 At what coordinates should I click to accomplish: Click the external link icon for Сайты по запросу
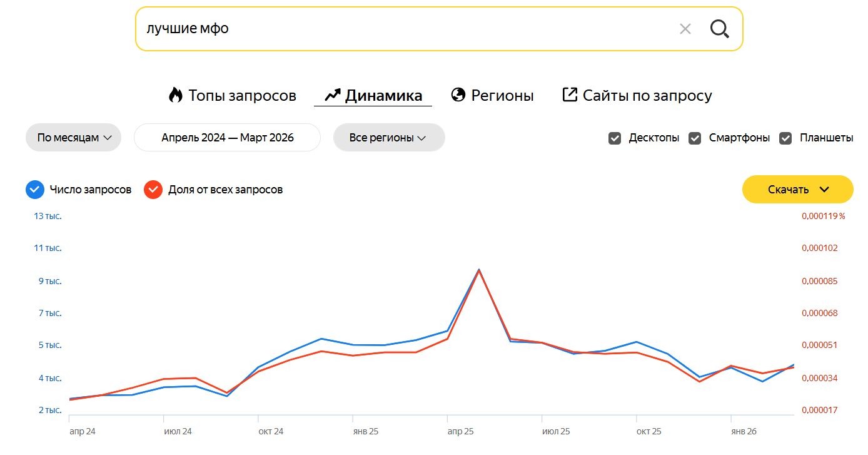[570, 95]
